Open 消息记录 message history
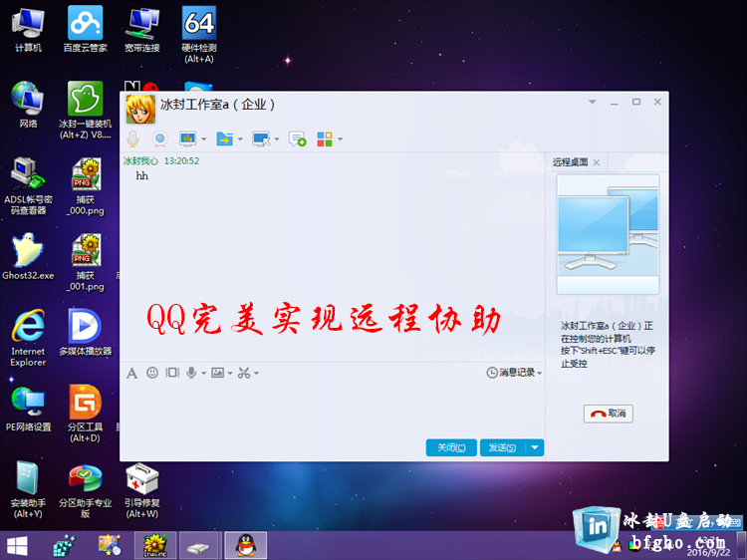 click(x=514, y=373)
